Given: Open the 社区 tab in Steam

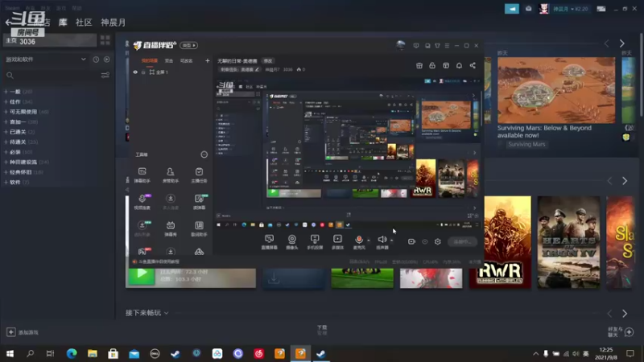Looking at the screenshot, I should pos(84,23).
